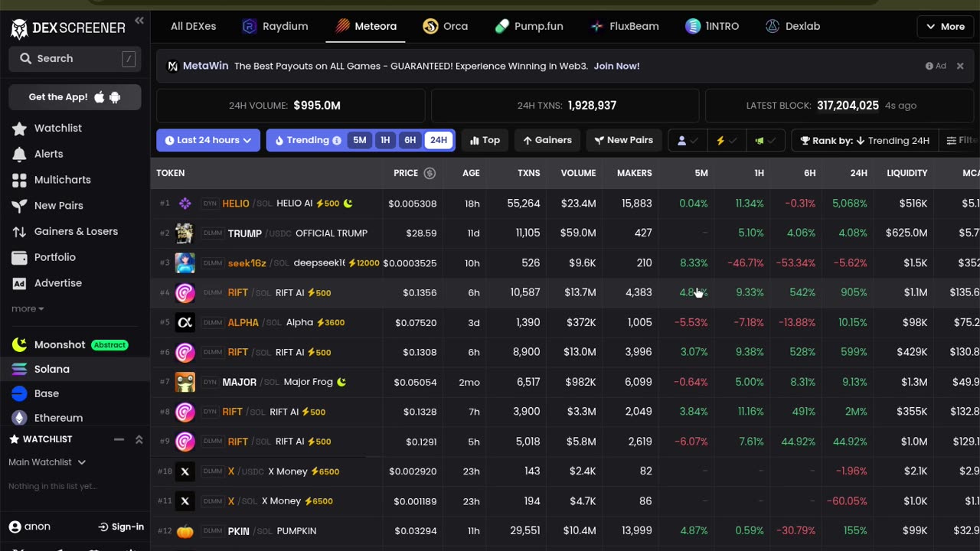The image size is (980, 551).
Task: Switch to FluxBeam DEX tab
Action: pyautogui.click(x=625, y=26)
